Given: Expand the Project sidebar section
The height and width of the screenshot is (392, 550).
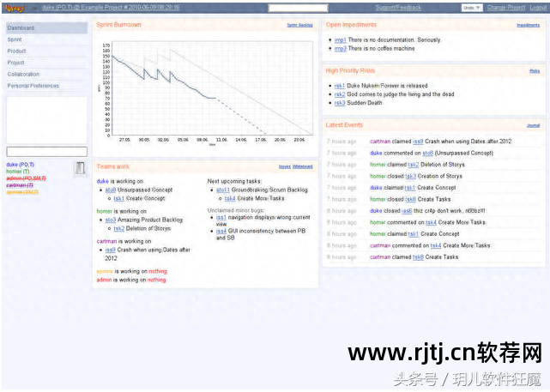Looking at the screenshot, I should coord(46,63).
